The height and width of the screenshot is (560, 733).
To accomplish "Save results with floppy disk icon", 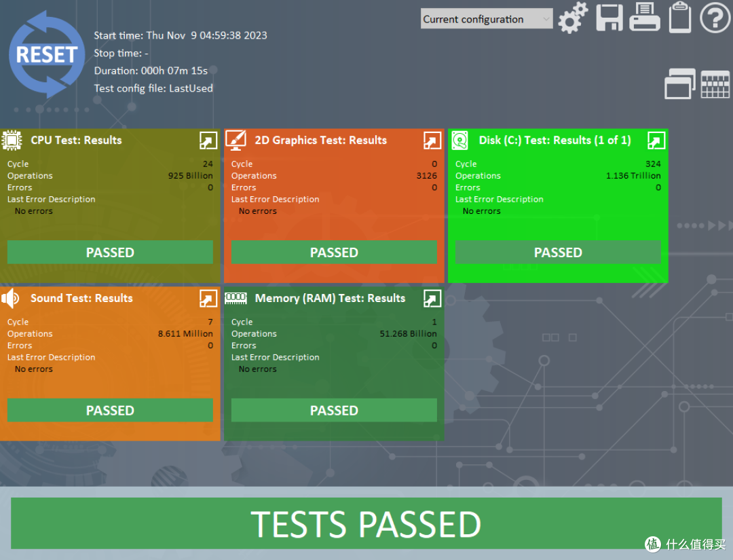I will (x=609, y=18).
